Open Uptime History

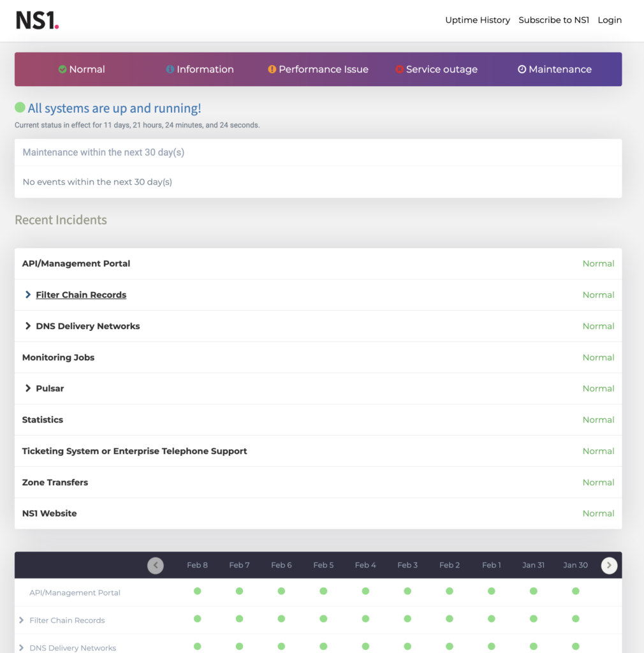(477, 20)
